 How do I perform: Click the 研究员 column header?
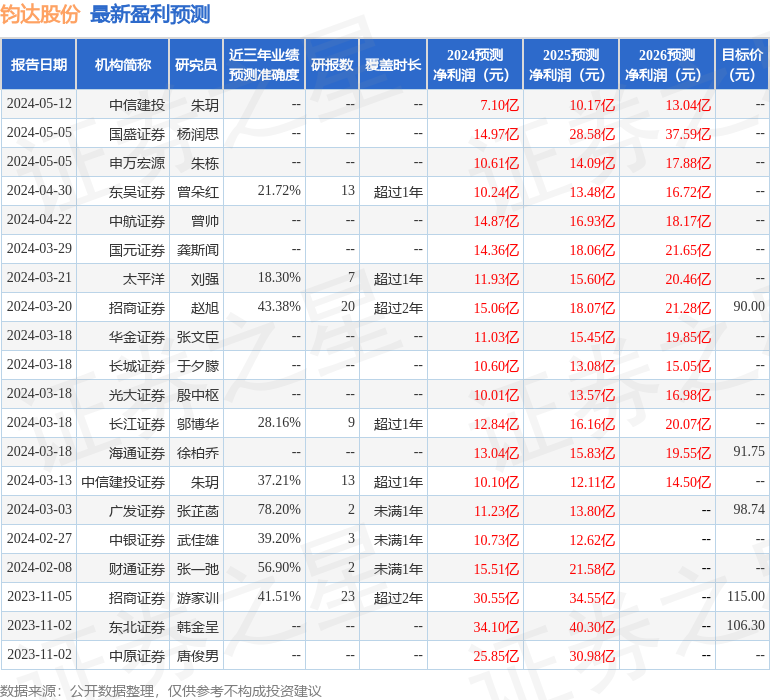click(x=196, y=64)
